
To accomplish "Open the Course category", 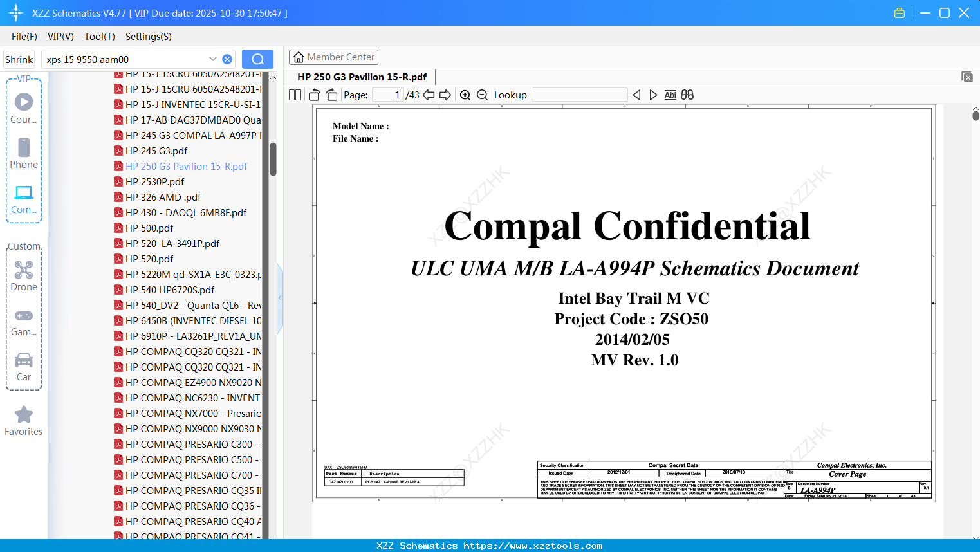I will (x=24, y=108).
